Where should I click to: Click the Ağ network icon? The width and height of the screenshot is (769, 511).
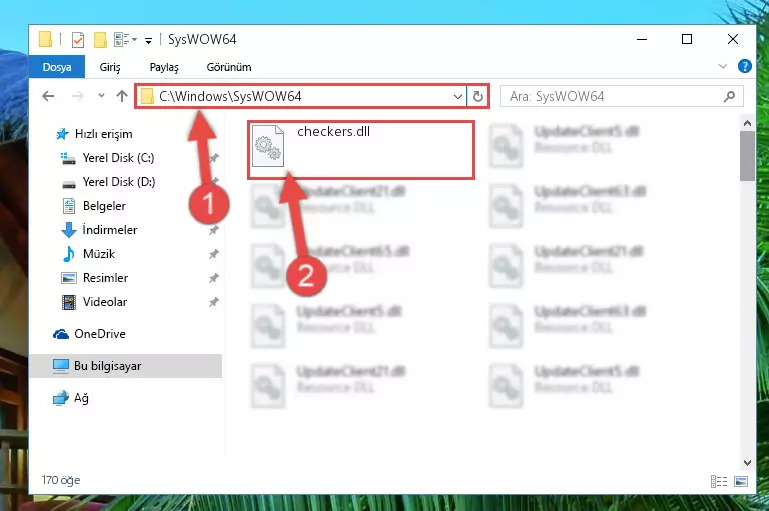pyautogui.click(x=61, y=398)
